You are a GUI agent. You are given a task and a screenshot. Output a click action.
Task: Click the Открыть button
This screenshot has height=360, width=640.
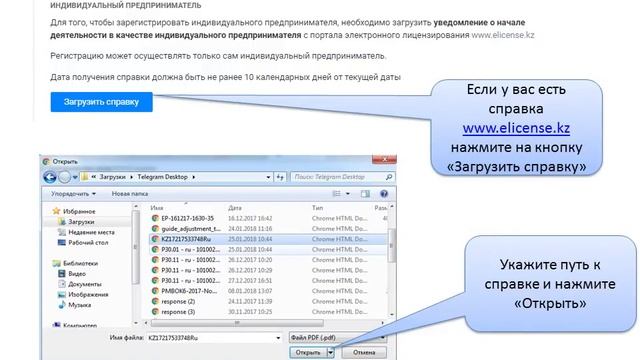(308, 352)
